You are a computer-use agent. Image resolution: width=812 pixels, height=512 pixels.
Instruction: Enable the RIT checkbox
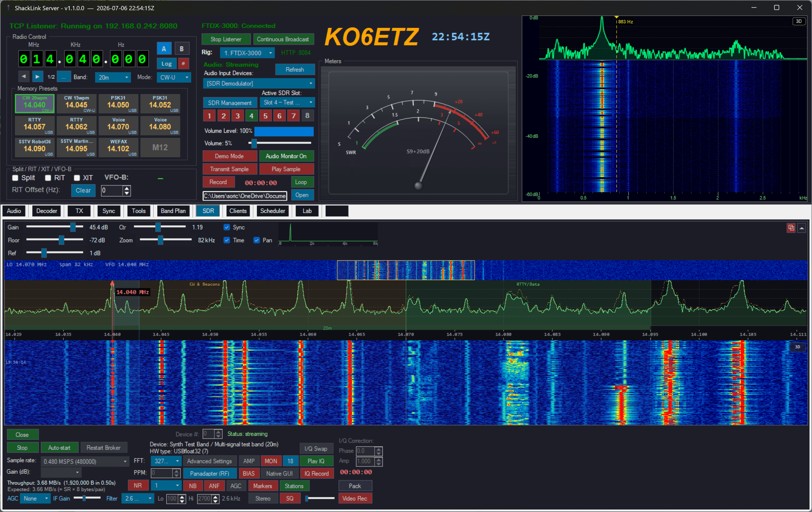(x=48, y=178)
